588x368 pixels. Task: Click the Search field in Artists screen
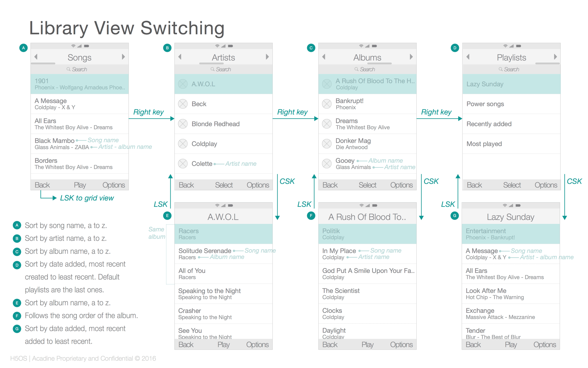(223, 69)
